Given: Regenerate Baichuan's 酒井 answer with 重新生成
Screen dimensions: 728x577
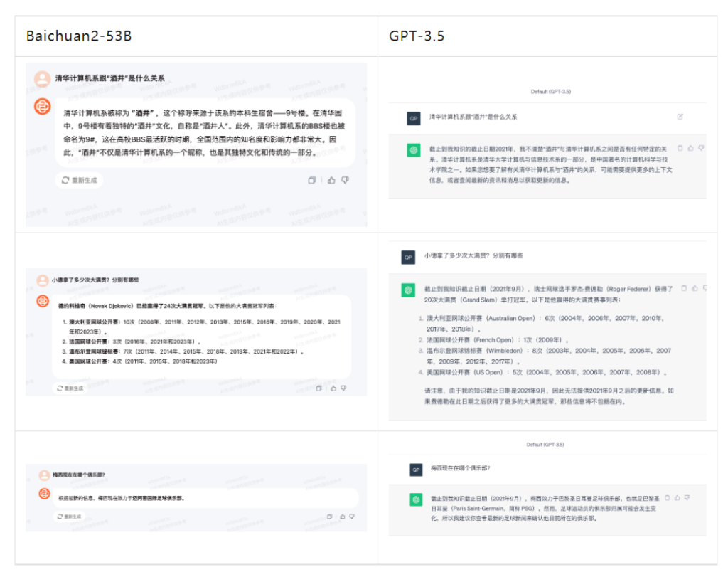Looking at the screenshot, I should click(80, 180).
